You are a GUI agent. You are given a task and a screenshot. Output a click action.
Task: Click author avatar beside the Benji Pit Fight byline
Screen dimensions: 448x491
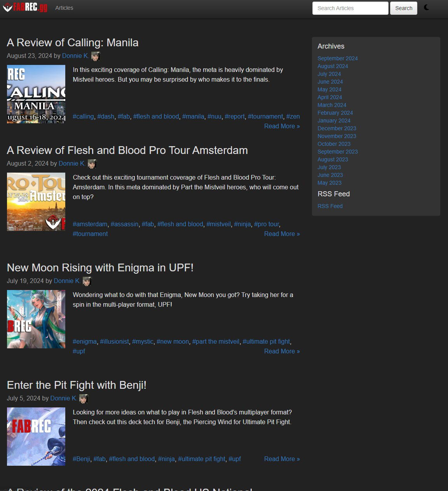[x=84, y=399]
